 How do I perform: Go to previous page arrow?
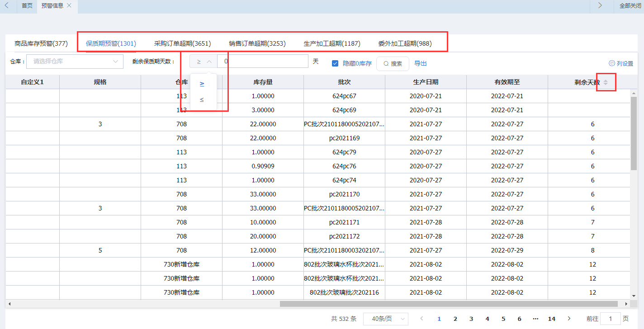(421, 319)
